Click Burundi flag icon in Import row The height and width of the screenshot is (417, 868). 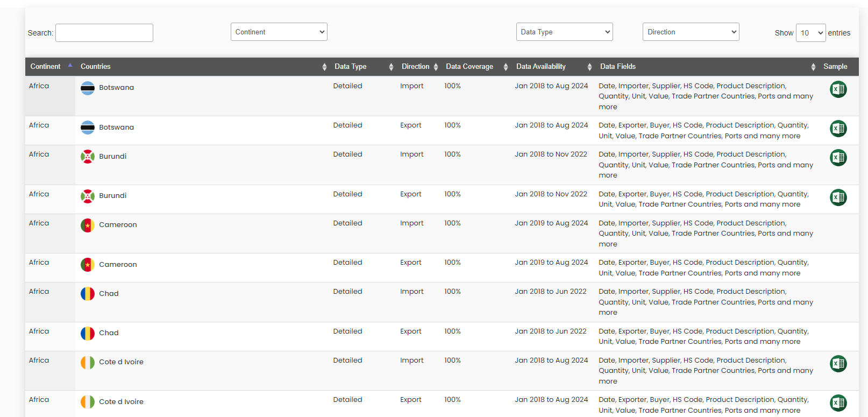pos(88,157)
